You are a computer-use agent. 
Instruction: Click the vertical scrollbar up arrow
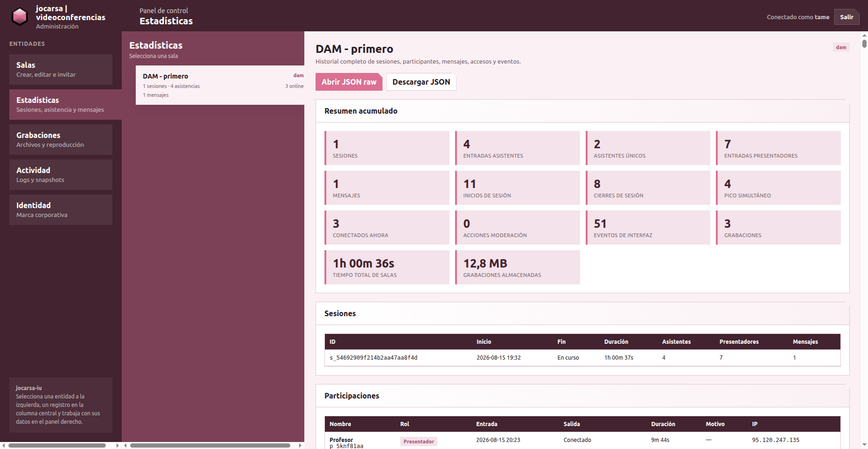click(864, 35)
